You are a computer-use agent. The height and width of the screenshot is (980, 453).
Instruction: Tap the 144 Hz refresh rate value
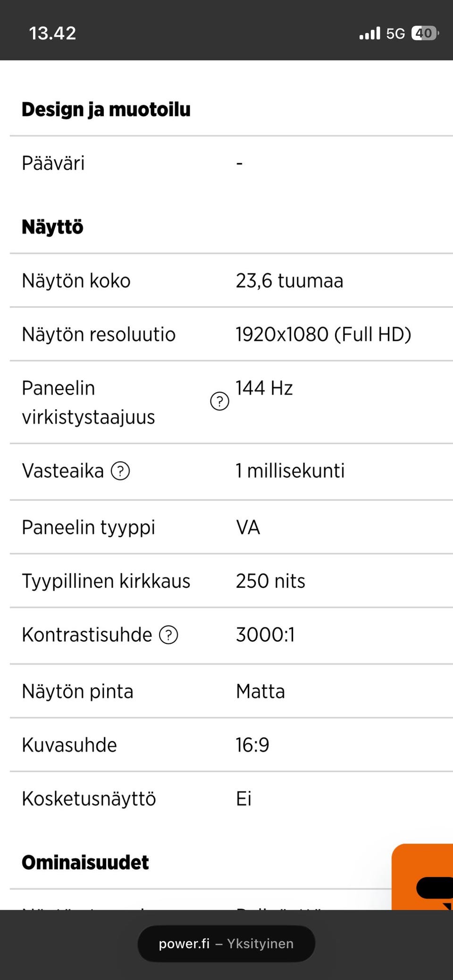coord(264,388)
